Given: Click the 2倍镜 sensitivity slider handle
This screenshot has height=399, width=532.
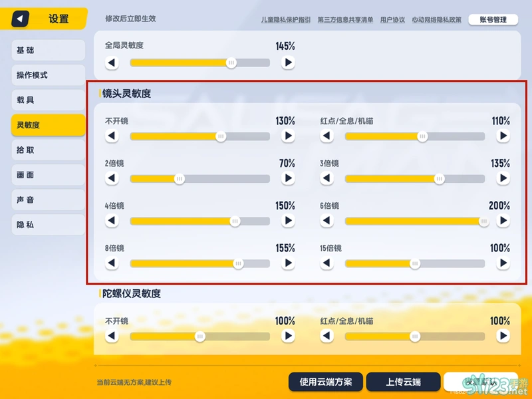Looking at the screenshot, I should point(179,179).
